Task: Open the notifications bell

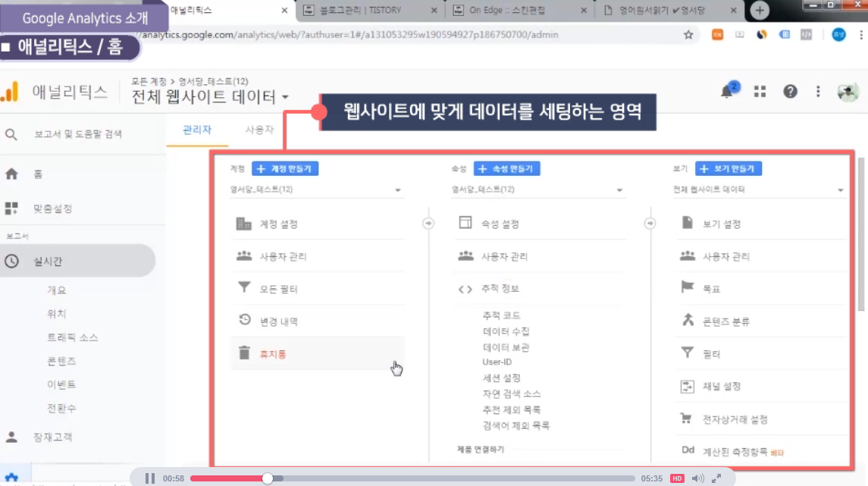Action: pyautogui.click(x=728, y=91)
